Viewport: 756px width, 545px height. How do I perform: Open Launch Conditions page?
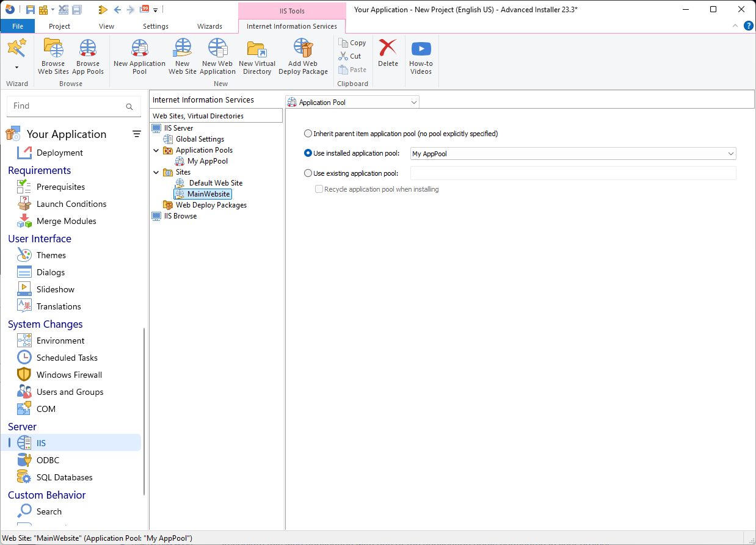tap(71, 204)
